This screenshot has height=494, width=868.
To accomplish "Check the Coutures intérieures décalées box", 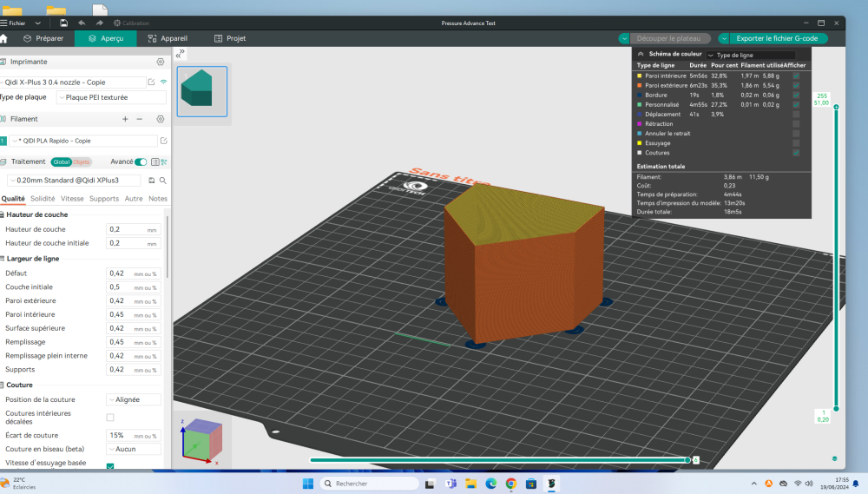I will (110, 418).
